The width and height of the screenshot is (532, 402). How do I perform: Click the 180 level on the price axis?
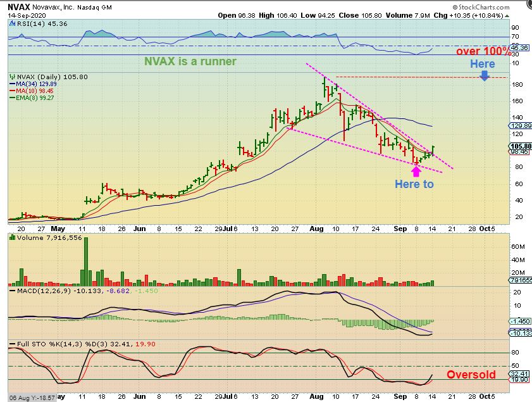517,85
